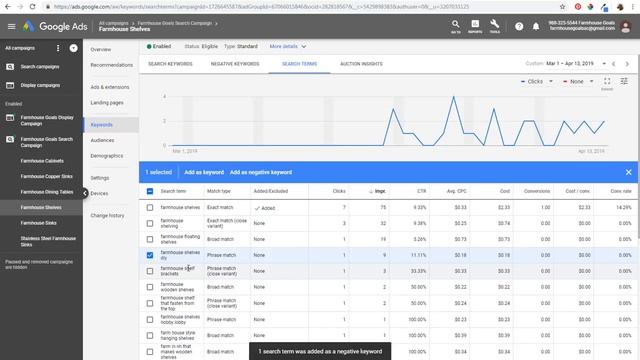Select Farmhouse Dining Tables ad group
This screenshot has height=360, width=640.
pyautogui.click(x=47, y=192)
